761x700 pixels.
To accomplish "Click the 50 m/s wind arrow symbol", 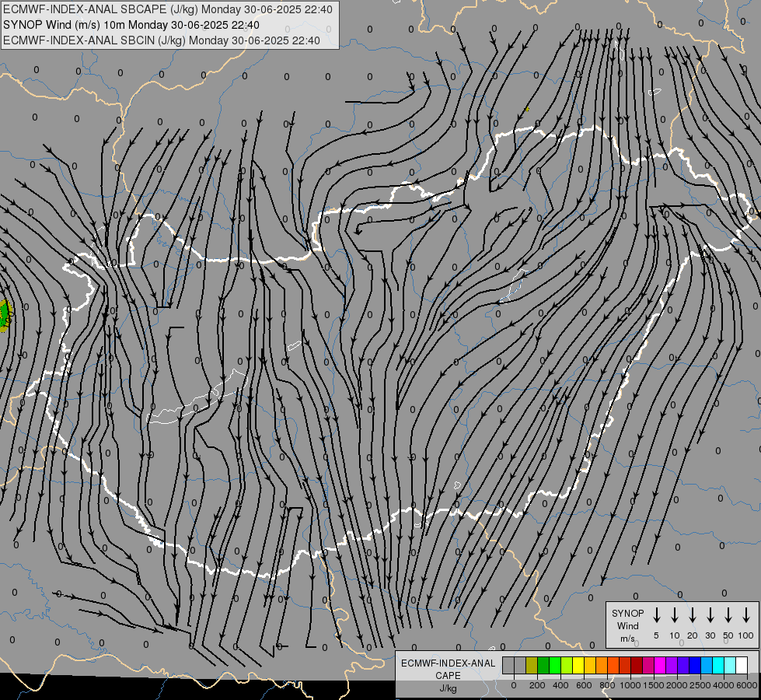I will [x=728, y=615].
